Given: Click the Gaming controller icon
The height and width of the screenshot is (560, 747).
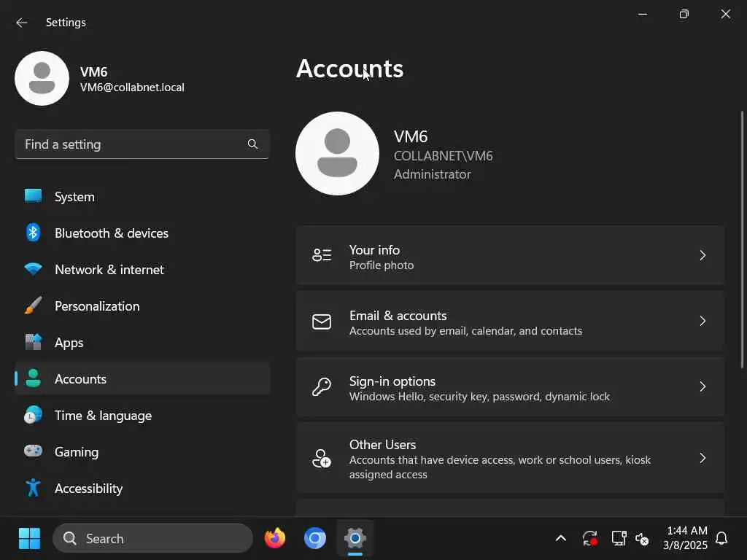Looking at the screenshot, I should point(33,451).
